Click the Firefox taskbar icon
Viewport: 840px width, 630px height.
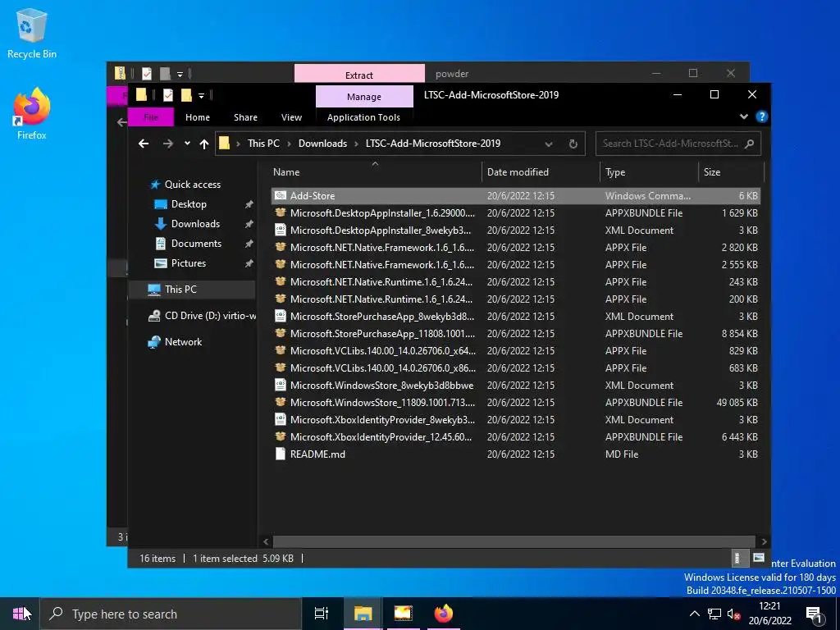tap(443, 614)
